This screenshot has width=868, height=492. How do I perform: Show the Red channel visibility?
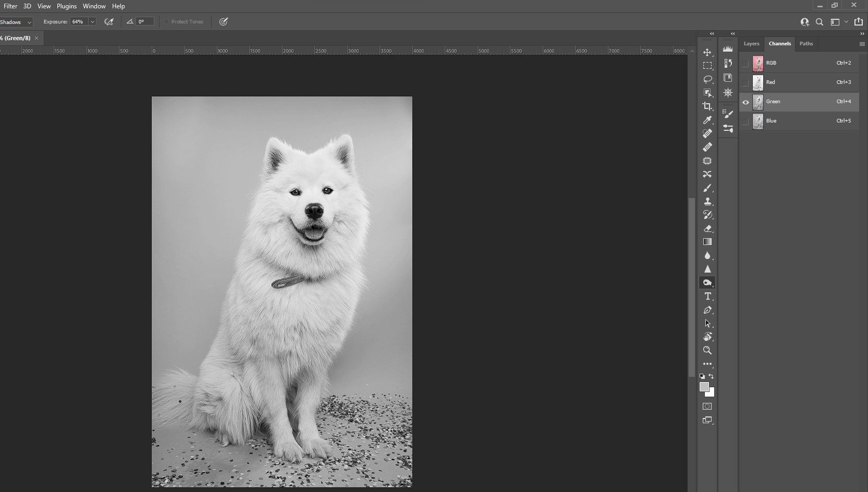coord(745,82)
